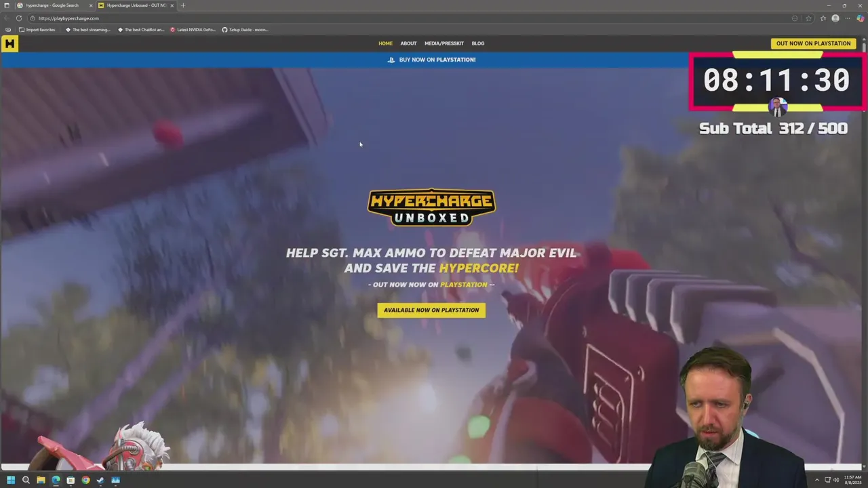Image resolution: width=868 pixels, height=488 pixels.
Task: Open the tab actions menu icon
Action: click(x=7, y=5)
